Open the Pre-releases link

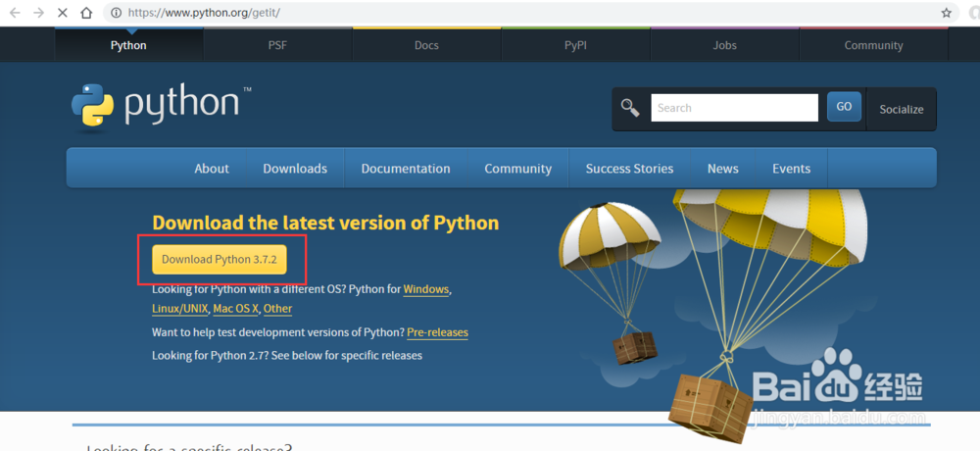tap(437, 332)
